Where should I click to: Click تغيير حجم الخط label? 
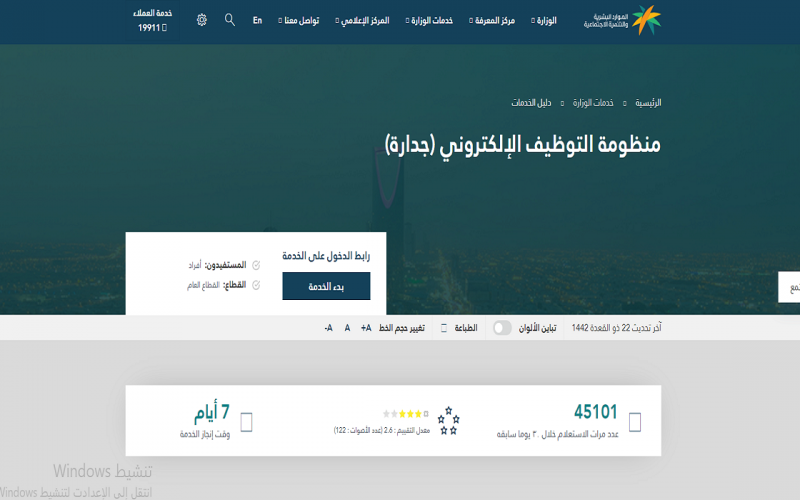(x=402, y=328)
